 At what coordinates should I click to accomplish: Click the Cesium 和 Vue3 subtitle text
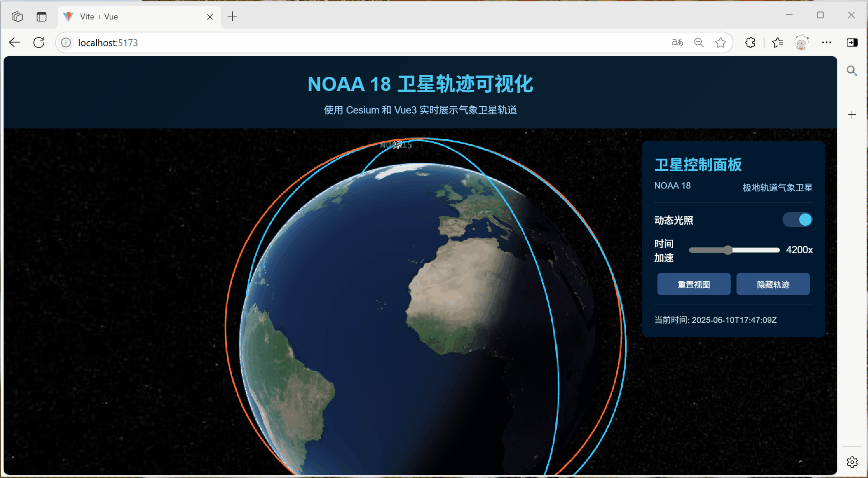[420, 110]
